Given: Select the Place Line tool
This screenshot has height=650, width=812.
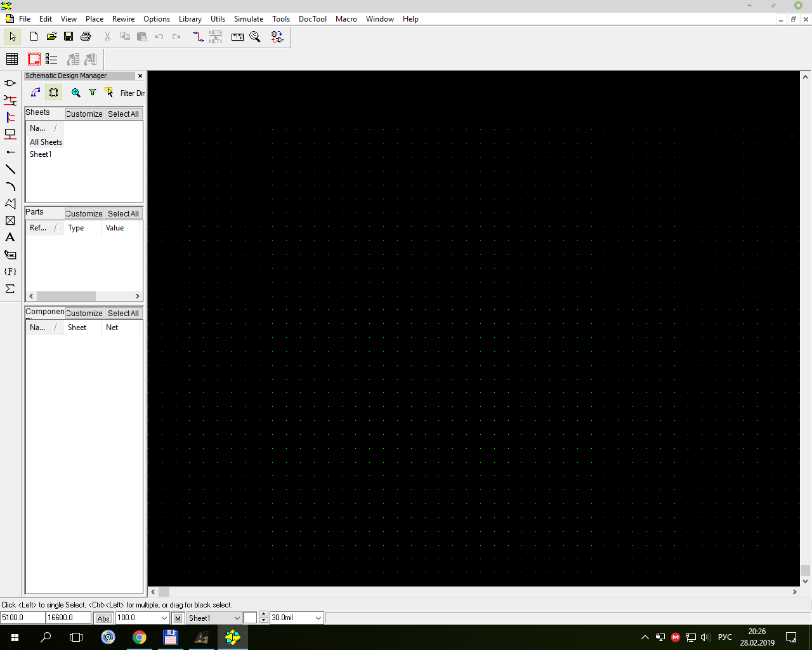Looking at the screenshot, I should click(10, 169).
